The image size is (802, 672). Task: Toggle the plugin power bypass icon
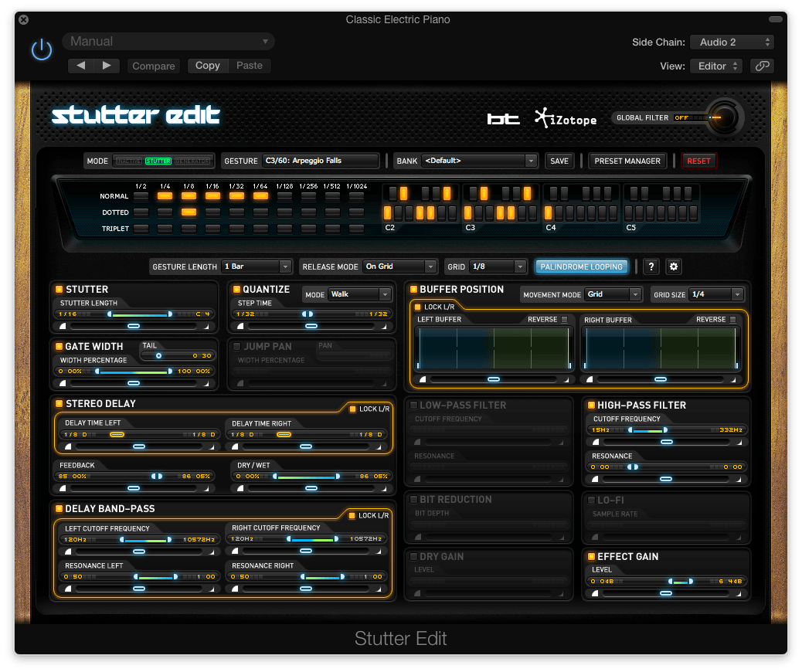click(42, 49)
